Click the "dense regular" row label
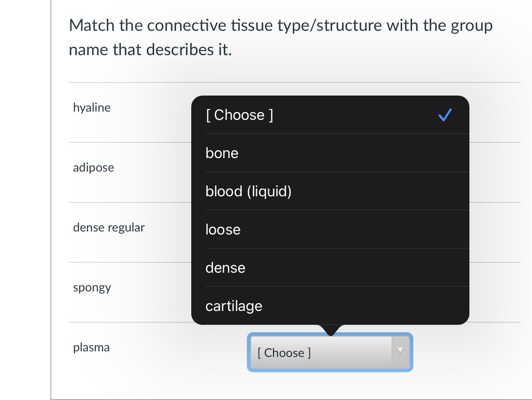The width and height of the screenshot is (532, 400). coord(109,228)
